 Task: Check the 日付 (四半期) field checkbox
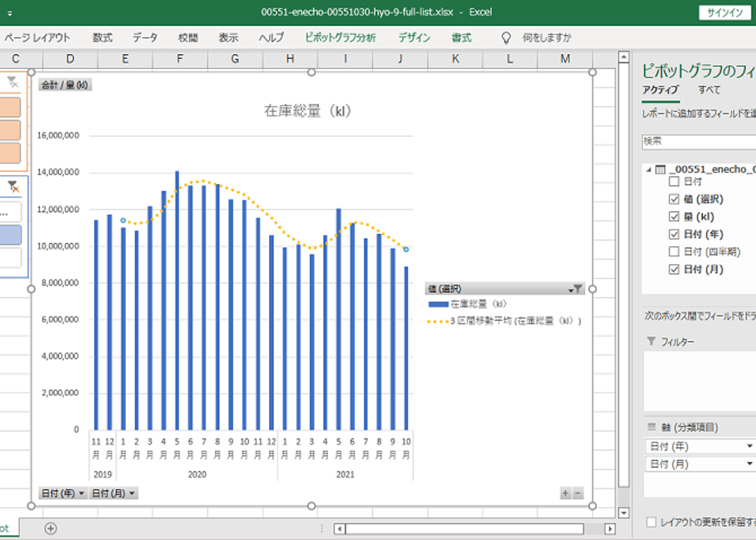click(674, 252)
